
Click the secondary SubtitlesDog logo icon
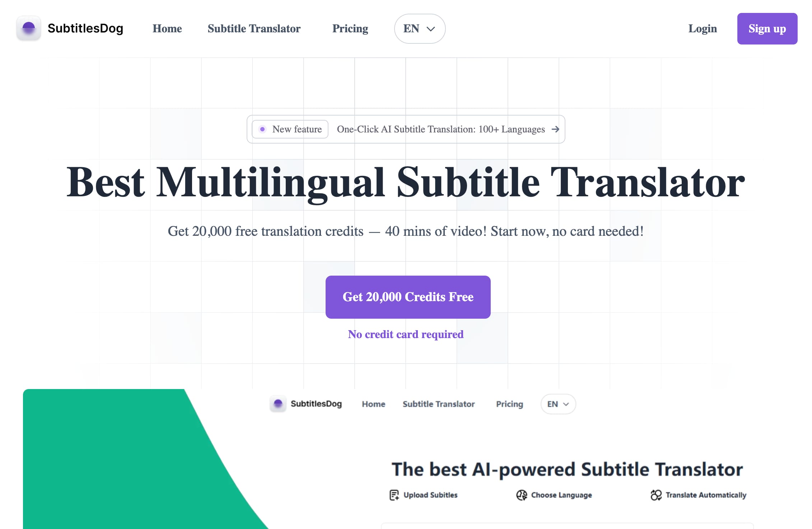point(276,403)
